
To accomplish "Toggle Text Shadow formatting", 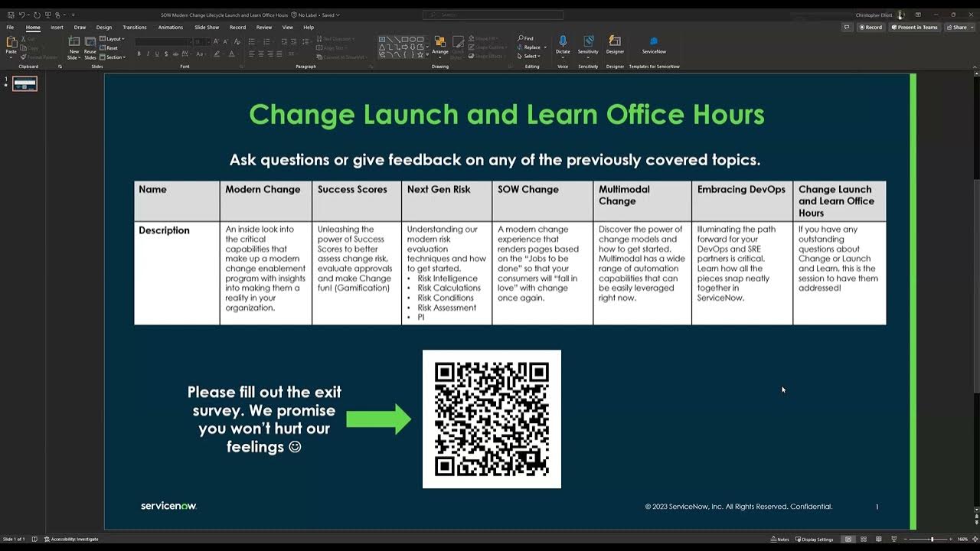I will click(x=167, y=54).
